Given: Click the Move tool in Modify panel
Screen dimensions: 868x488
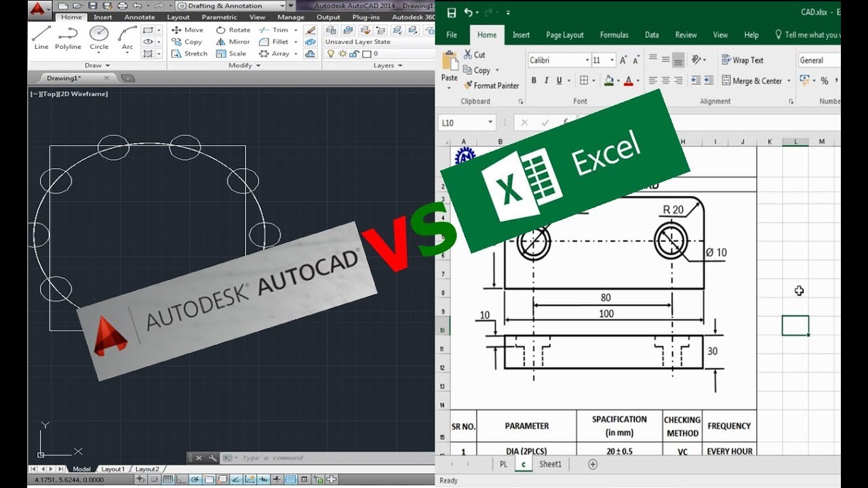Looking at the screenshot, I should coord(187,30).
